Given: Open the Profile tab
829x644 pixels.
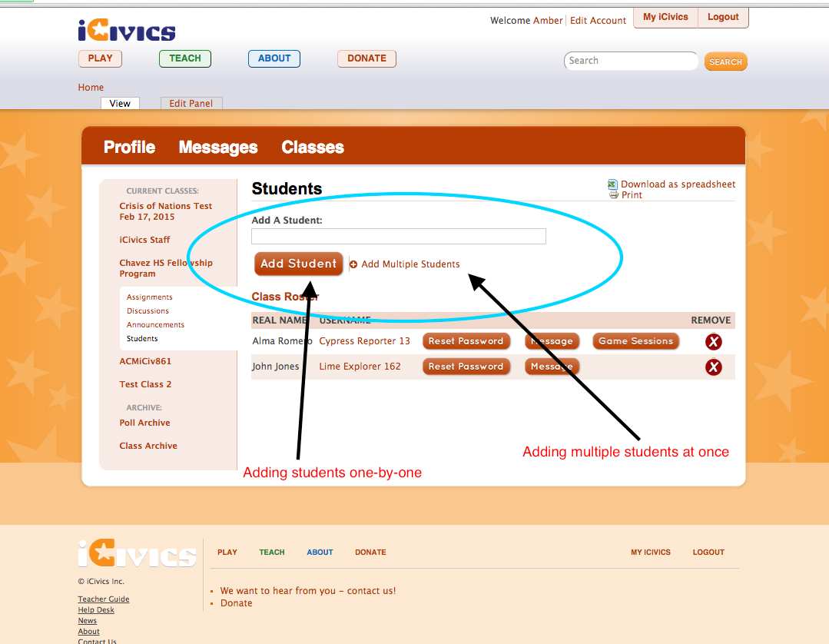Looking at the screenshot, I should pos(130,147).
